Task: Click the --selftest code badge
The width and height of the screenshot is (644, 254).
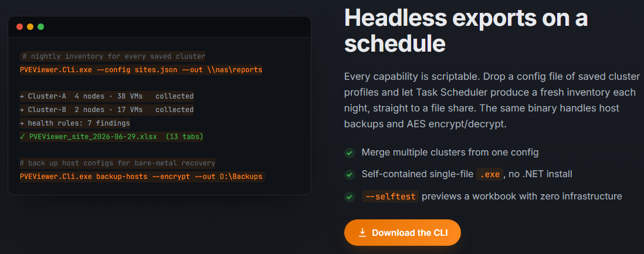Action: [390, 197]
